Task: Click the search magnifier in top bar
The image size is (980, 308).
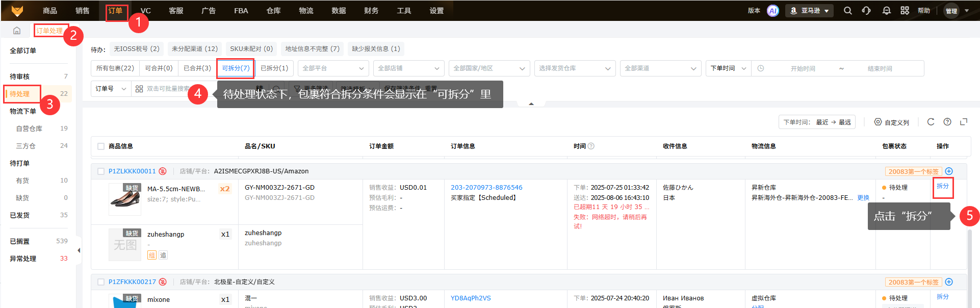Action: coord(847,11)
